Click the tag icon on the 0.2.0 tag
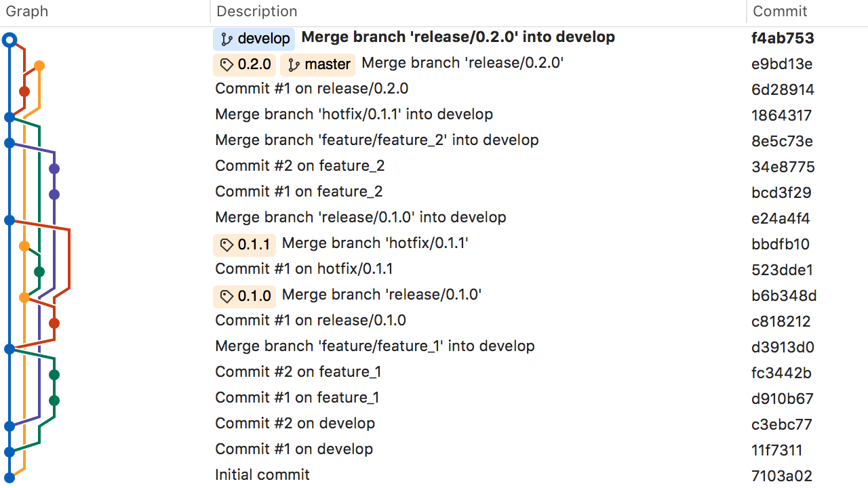 pyautogui.click(x=226, y=64)
